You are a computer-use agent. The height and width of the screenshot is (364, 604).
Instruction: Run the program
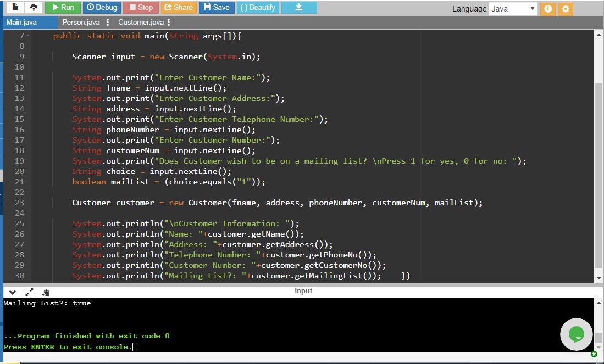[63, 7]
